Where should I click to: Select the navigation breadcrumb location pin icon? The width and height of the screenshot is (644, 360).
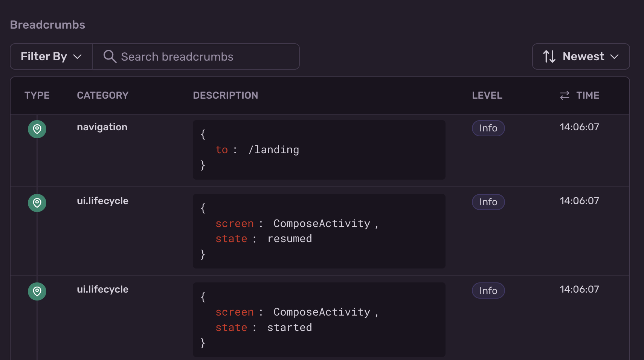coord(37,129)
